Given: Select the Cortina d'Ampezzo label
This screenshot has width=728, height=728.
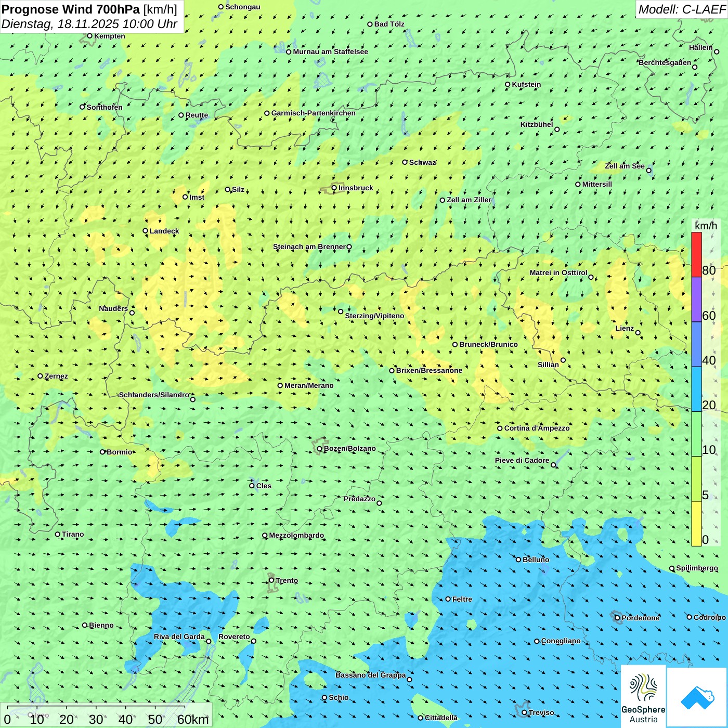Looking at the screenshot, I should (537, 428).
